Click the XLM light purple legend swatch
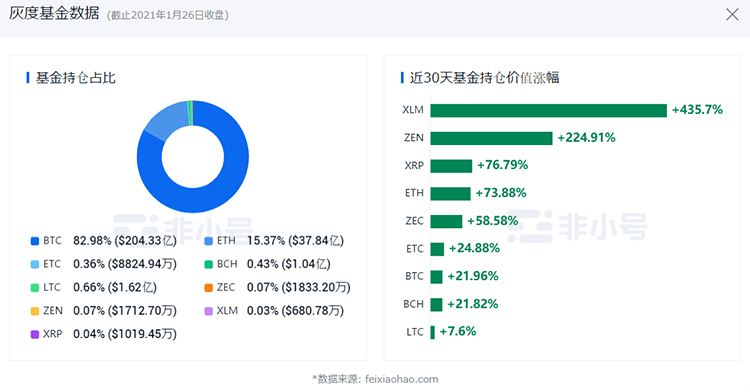Viewport: 750px width, 392px height. pos(209,311)
